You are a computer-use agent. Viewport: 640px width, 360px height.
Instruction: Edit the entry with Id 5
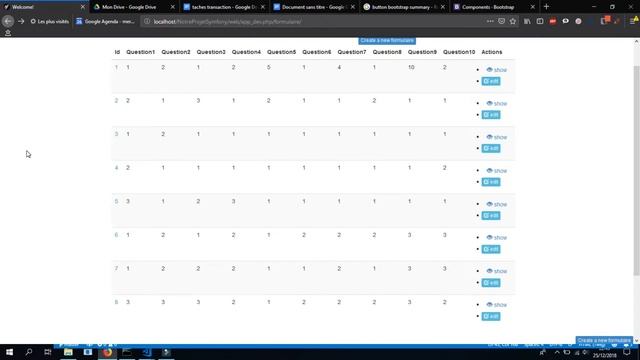491,216
